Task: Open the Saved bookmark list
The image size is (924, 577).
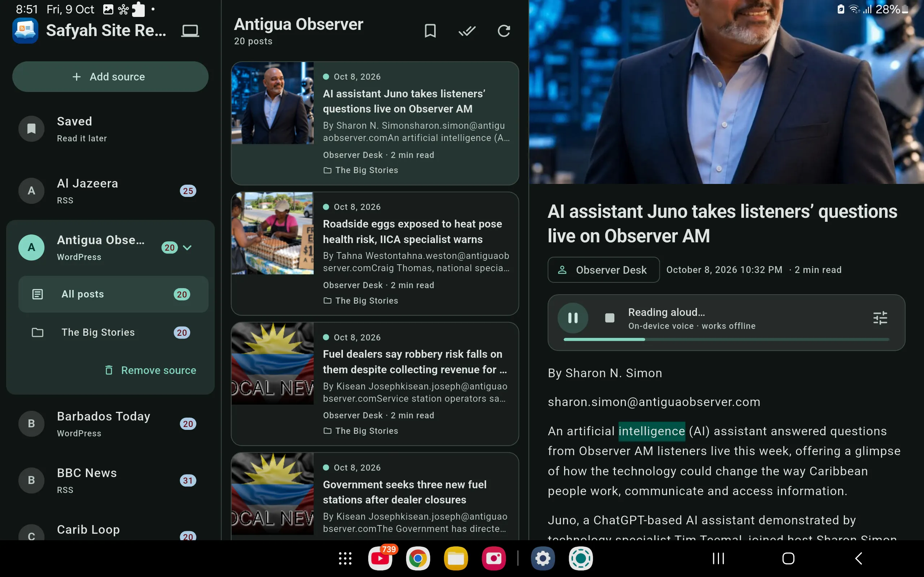Action: [x=110, y=129]
